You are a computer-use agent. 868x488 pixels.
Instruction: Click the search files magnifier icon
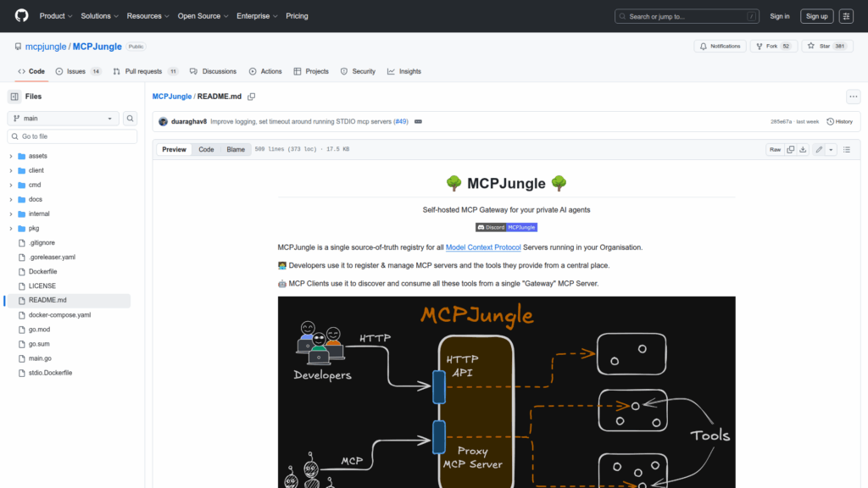click(x=131, y=119)
